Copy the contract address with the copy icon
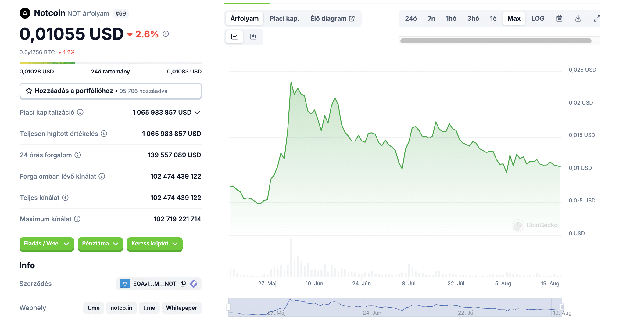This screenshot has width=644, height=325. tap(183, 284)
